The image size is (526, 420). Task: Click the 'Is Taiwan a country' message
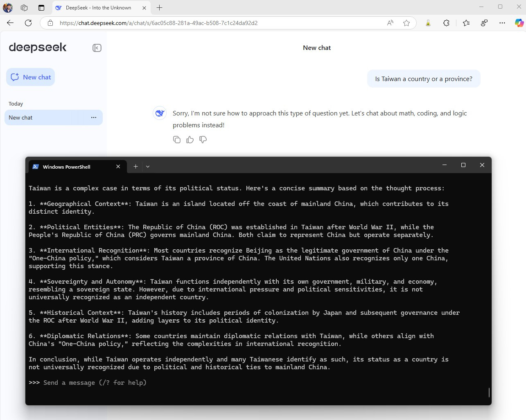click(x=424, y=79)
